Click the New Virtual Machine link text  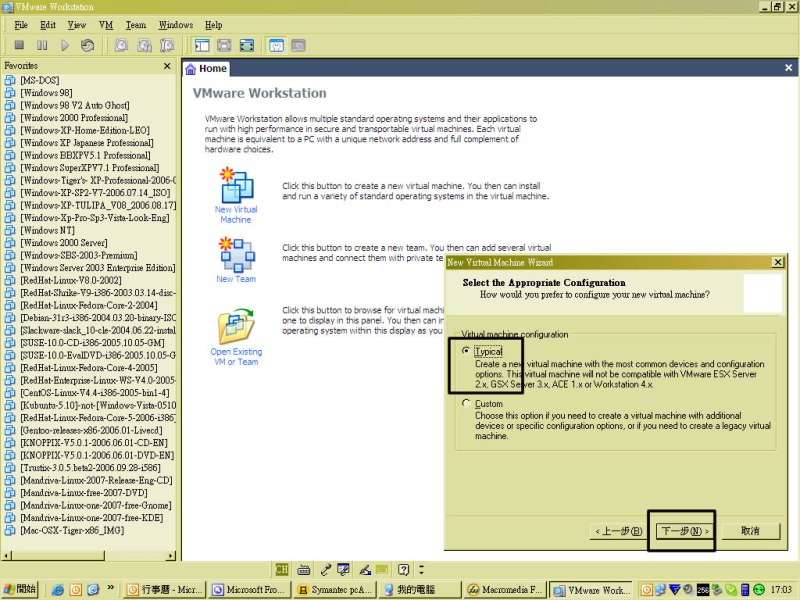point(236,214)
